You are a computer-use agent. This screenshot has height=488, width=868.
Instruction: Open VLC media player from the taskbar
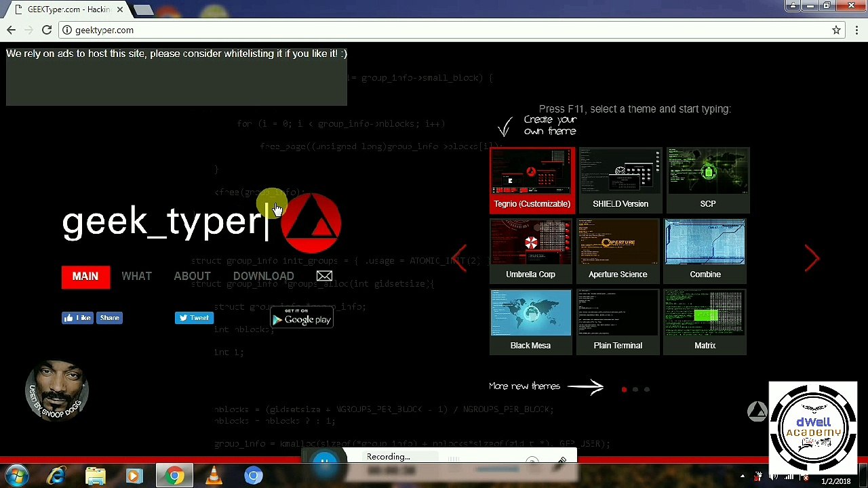click(x=214, y=476)
